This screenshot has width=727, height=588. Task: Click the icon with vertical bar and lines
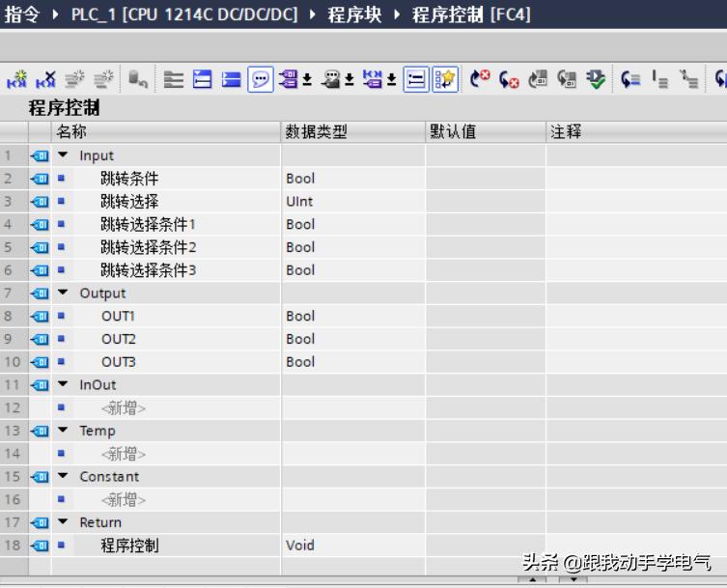(x=659, y=79)
